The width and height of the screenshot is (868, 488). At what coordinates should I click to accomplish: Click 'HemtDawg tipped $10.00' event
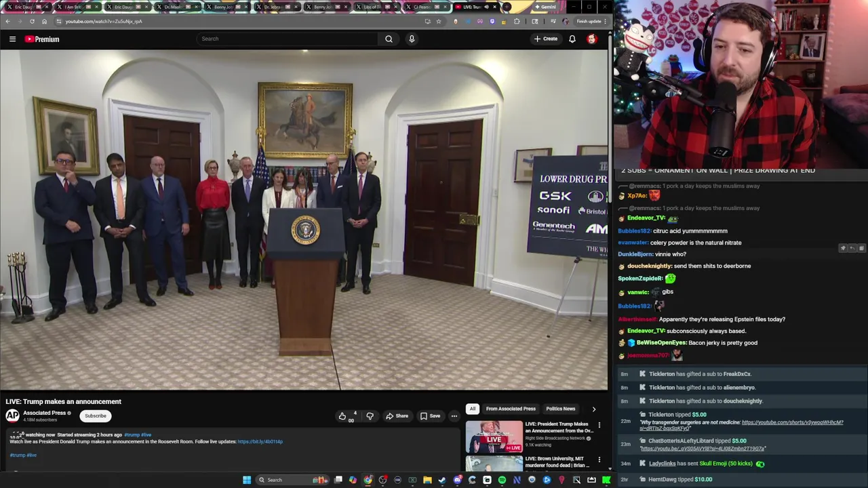coord(743,479)
